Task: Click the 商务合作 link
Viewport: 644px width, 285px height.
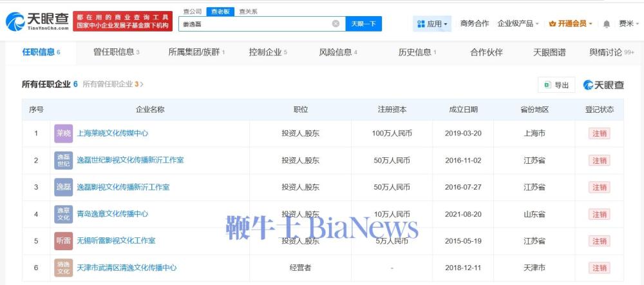Action: tap(475, 24)
